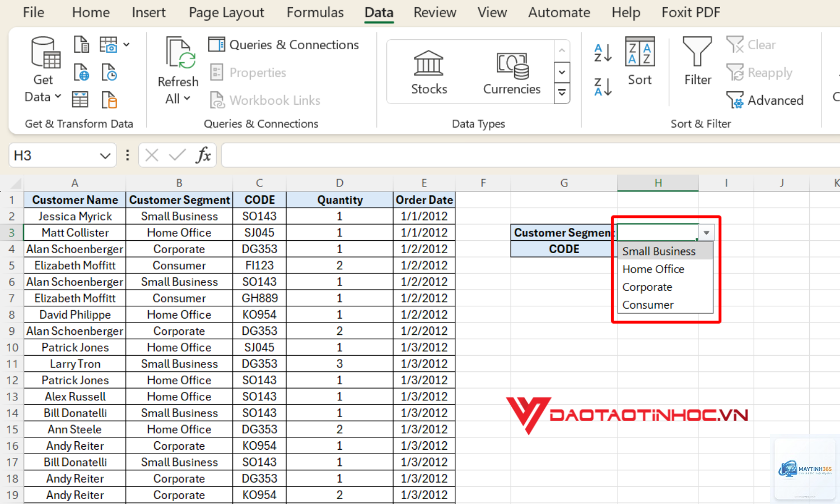The width and height of the screenshot is (840, 504).
Task: Select Stocks data type
Action: click(429, 72)
